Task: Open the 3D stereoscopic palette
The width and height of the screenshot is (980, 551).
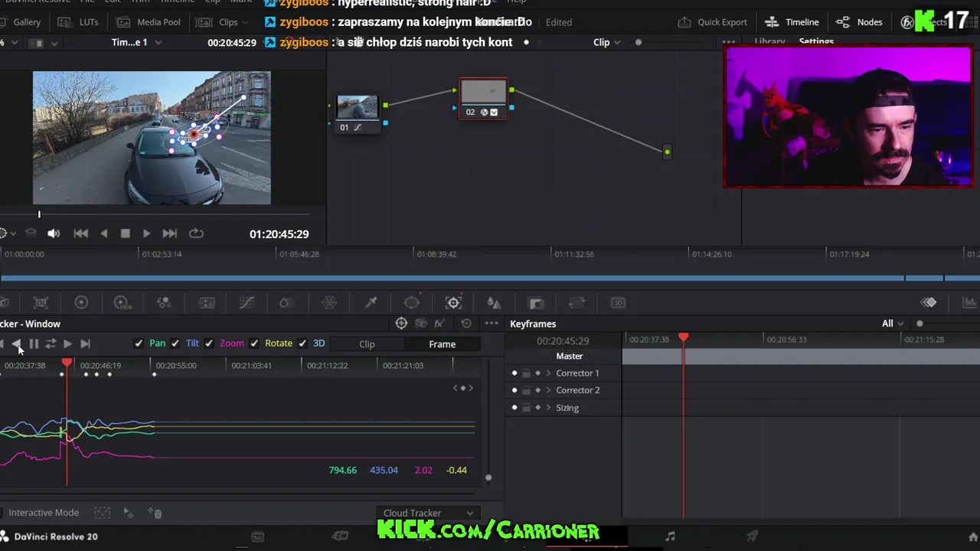Action: point(618,303)
